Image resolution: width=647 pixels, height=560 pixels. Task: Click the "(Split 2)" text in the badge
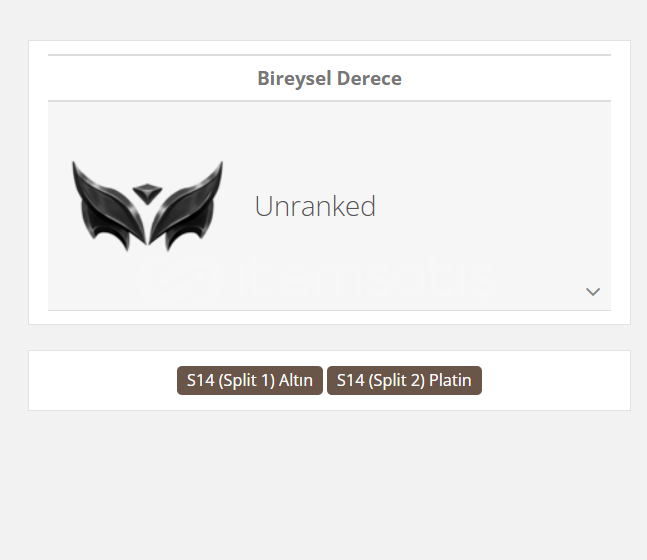pyautogui.click(x=397, y=380)
